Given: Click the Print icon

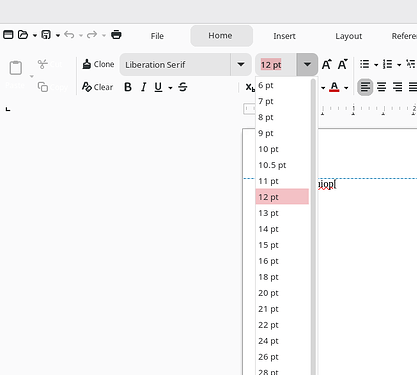Looking at the screenshot, I should click(x=116, y=35).
